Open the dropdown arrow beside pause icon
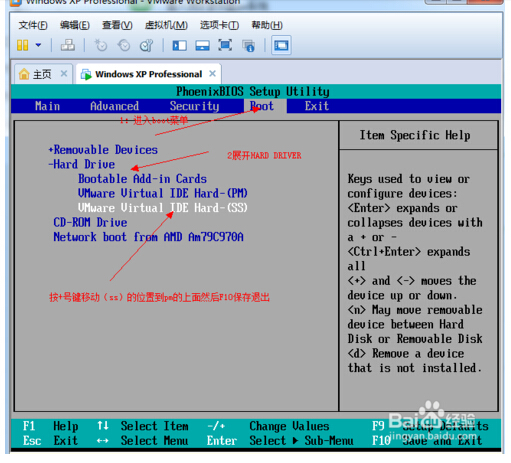This screenshot has width=511, height=463. coord(38,45)
